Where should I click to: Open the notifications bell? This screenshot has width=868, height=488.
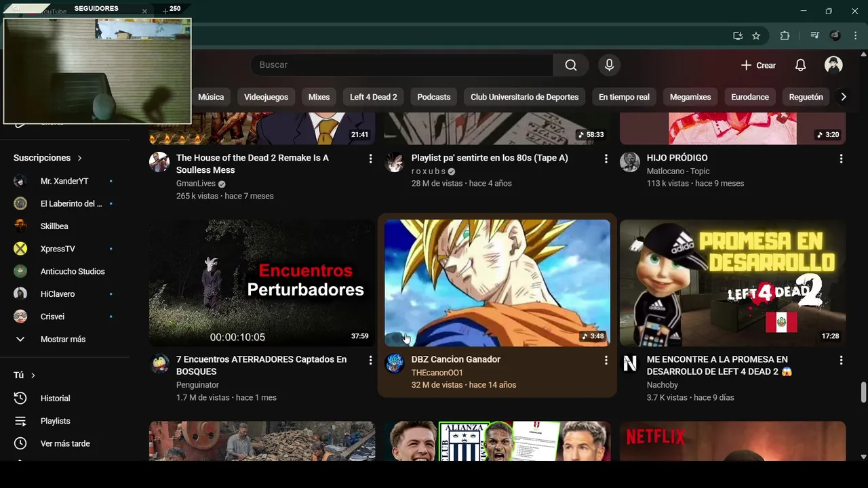coord(800,65)
